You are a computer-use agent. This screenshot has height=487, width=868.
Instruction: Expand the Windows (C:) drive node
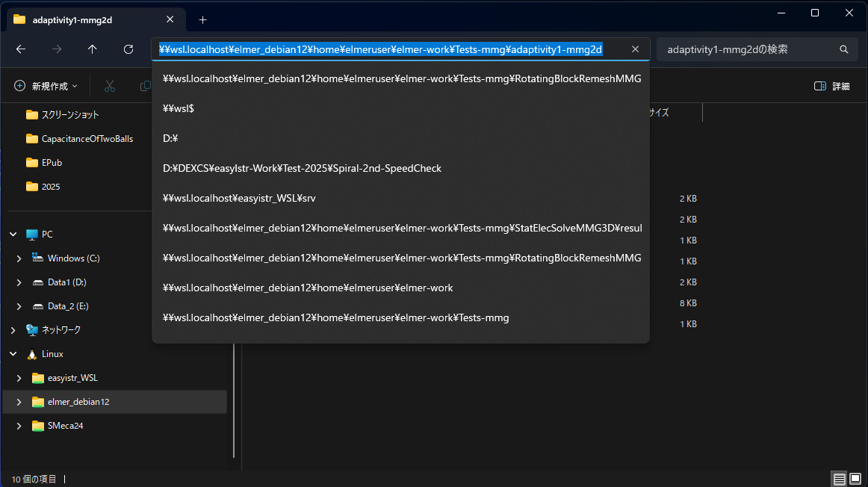click(19, 258)
